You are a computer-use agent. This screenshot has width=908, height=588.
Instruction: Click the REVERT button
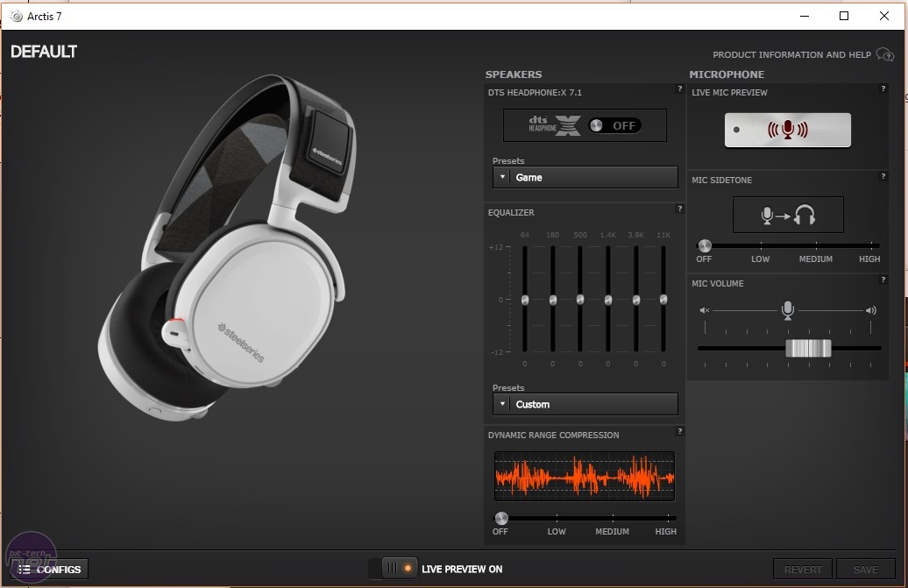803,570
